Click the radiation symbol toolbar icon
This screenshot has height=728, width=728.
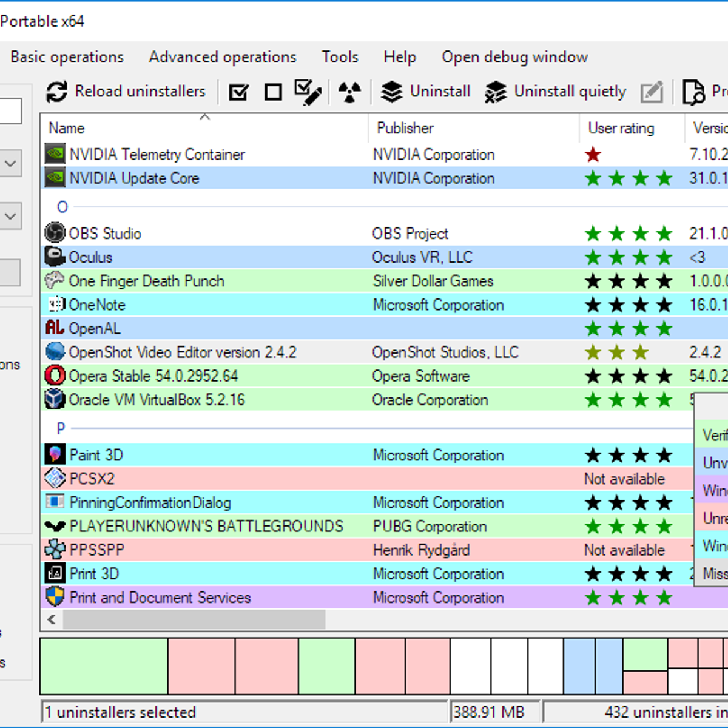(349, 92)
